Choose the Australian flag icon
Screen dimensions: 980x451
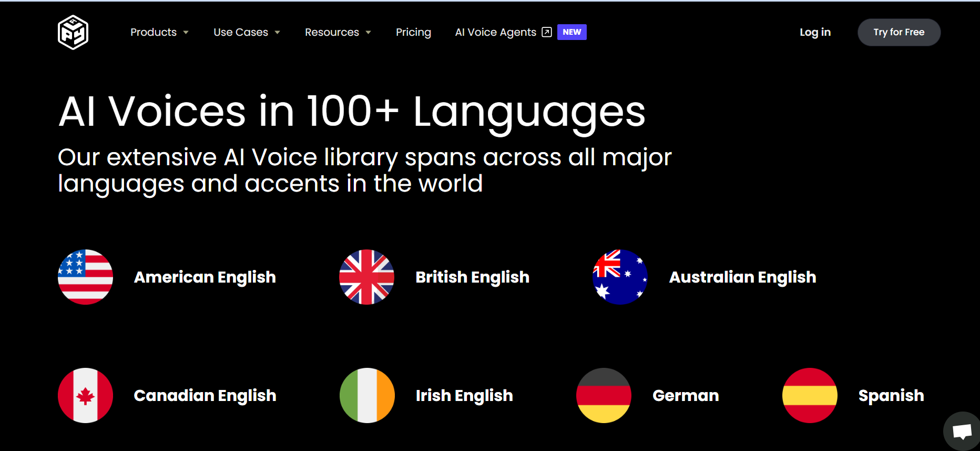tap(620, 277)
